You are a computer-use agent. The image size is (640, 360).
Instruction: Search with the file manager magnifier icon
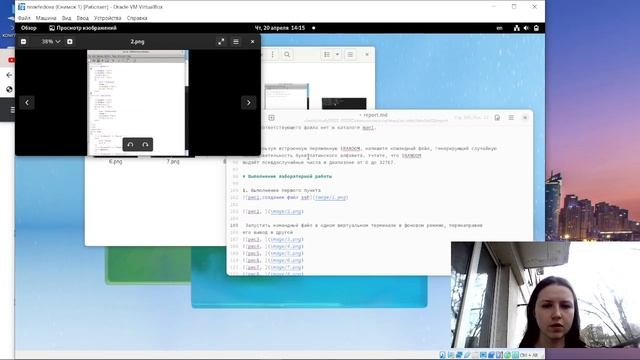[287, 54]
